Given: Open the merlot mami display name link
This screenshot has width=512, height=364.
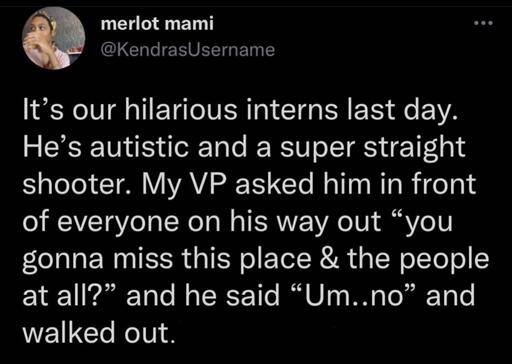Looking at the screenshot, I should click(157, 24).
